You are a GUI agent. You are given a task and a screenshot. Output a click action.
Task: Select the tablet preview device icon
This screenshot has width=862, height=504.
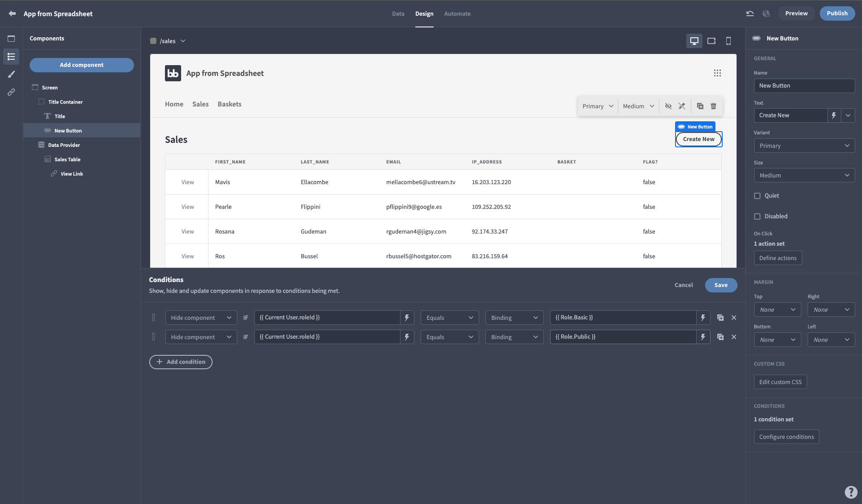point(711,41)
